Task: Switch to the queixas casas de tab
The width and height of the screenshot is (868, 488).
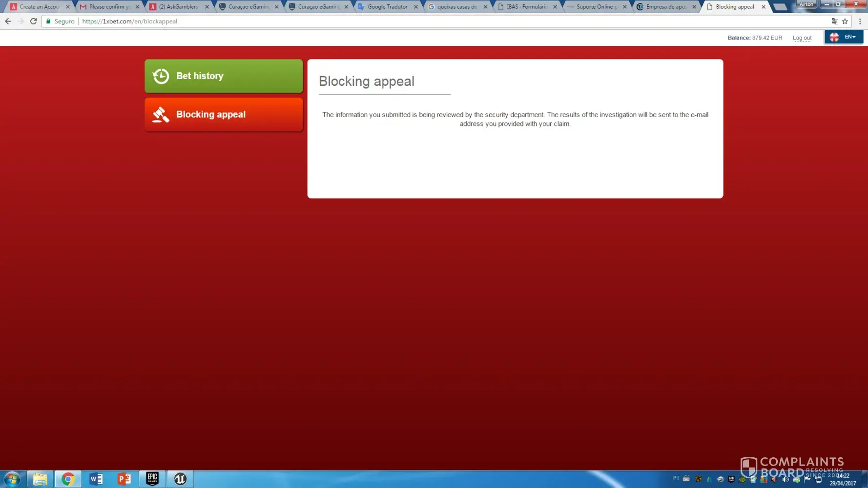Action: point(457,7)
